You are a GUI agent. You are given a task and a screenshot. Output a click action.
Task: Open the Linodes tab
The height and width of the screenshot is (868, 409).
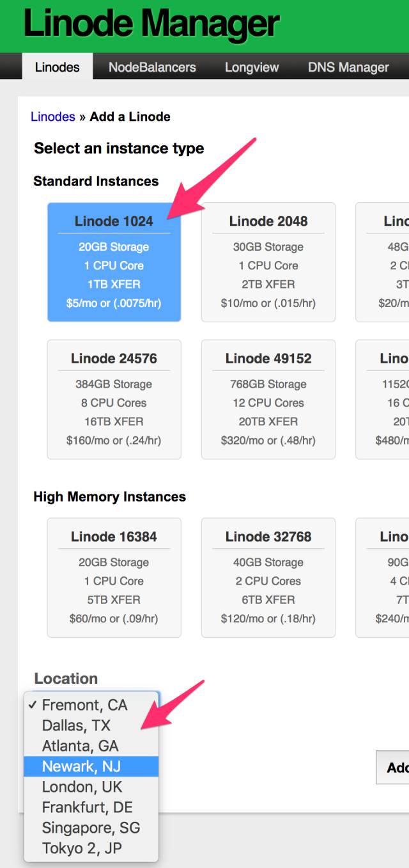pos(57,67)
